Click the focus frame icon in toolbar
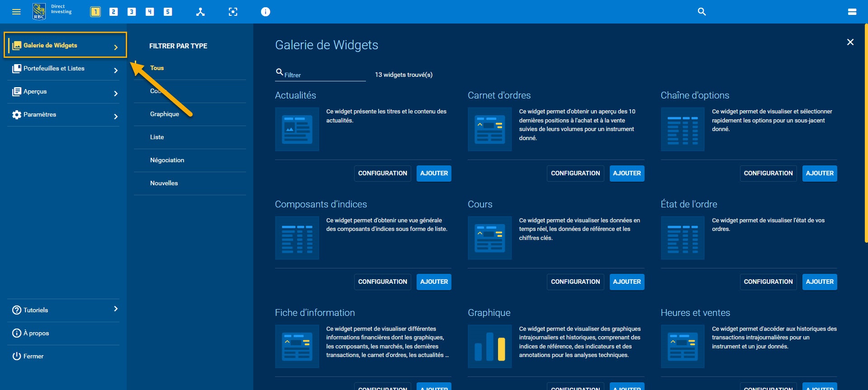 pos(233,12)
